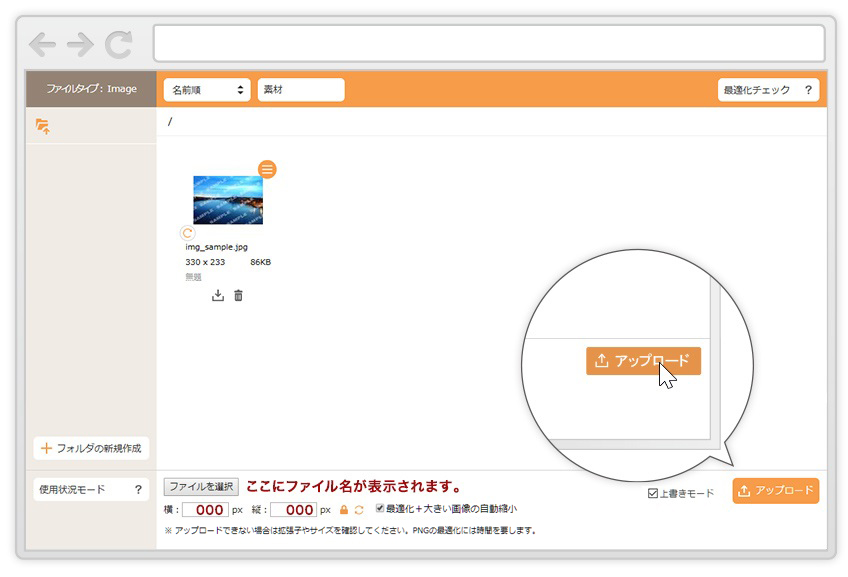848x577 pixels.
Task: Click the parent folder icon in sidebar
Action: (42, 126)
